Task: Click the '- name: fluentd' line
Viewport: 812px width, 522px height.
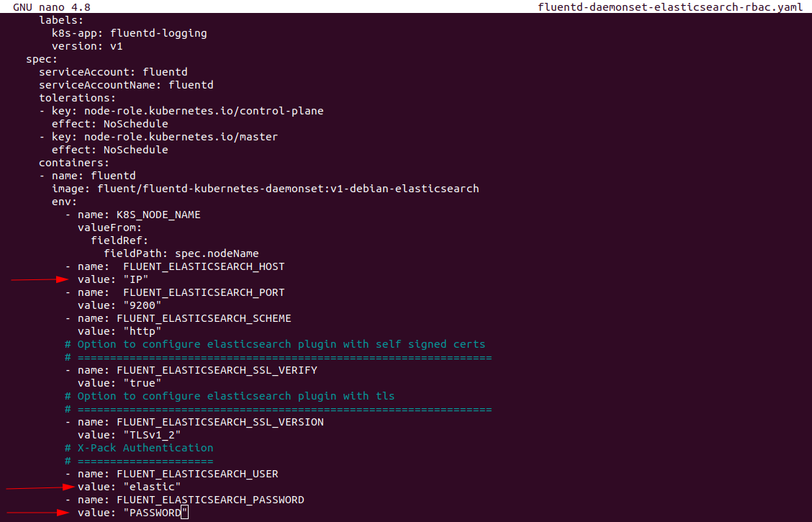Action: click(x=88, y=176)
